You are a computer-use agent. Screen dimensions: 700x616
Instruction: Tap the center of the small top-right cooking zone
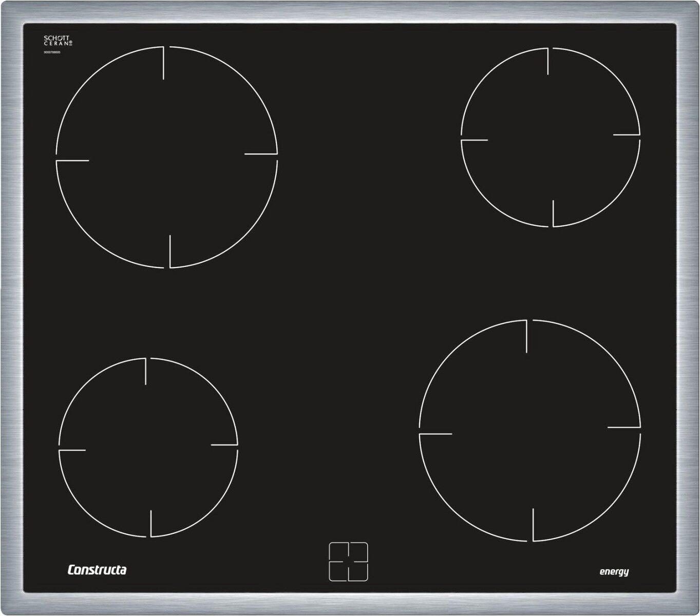click(551, 137)
